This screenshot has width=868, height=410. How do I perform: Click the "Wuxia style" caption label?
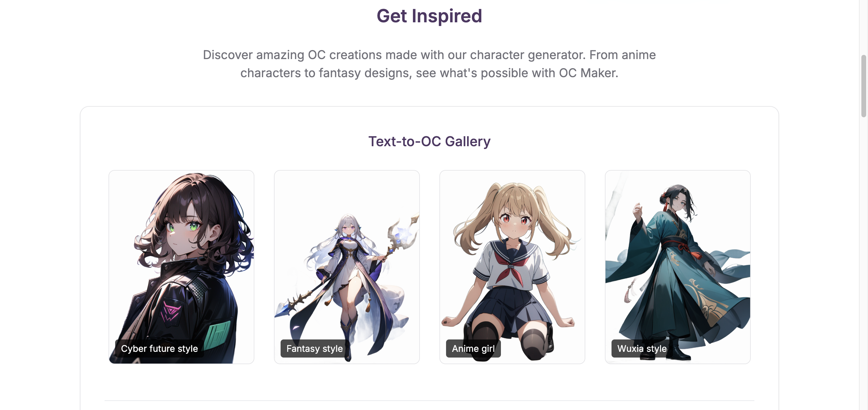coord(642,348)
